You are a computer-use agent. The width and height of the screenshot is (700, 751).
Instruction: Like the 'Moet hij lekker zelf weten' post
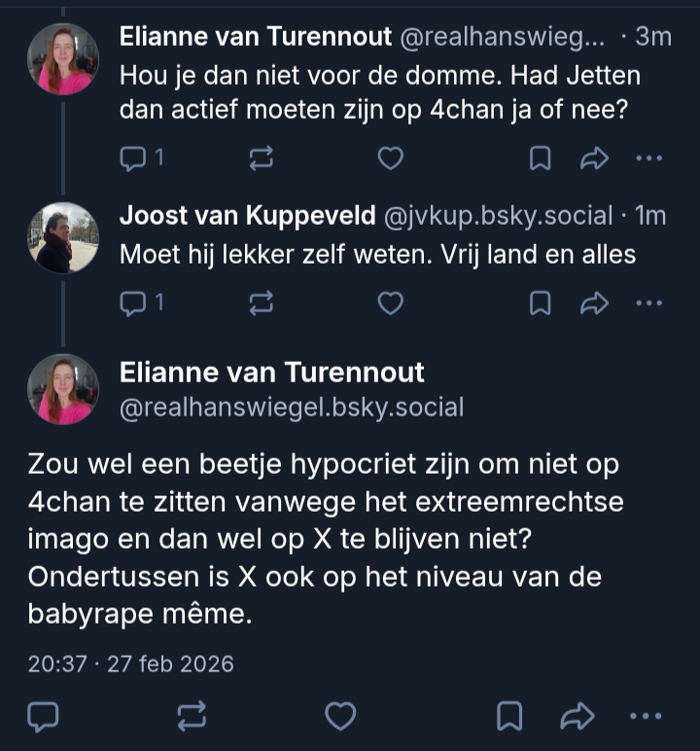click(x=390, y=304)
